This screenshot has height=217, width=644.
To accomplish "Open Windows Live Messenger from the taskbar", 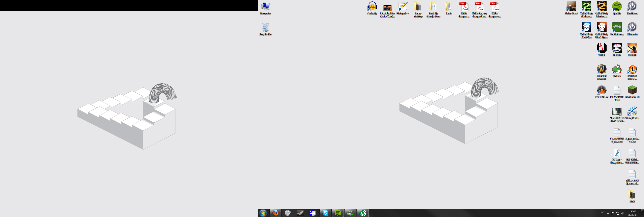I will (350, 213).
